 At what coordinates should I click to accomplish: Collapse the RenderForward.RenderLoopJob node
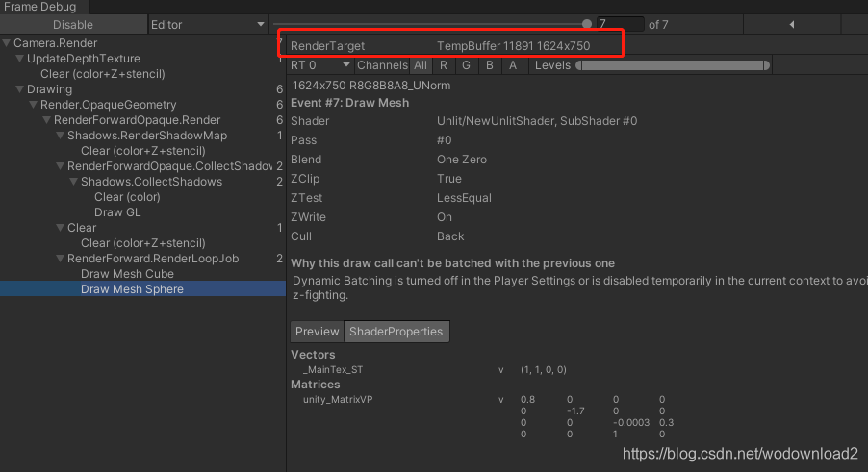pyautogui.click(x=61, y=259)
